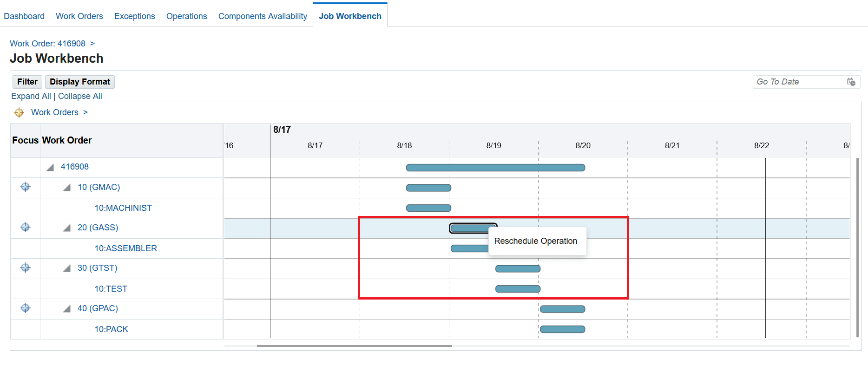Viewport: 868px width, 372px height.
Task: Open the Dashboard tab
Action: 24,16
